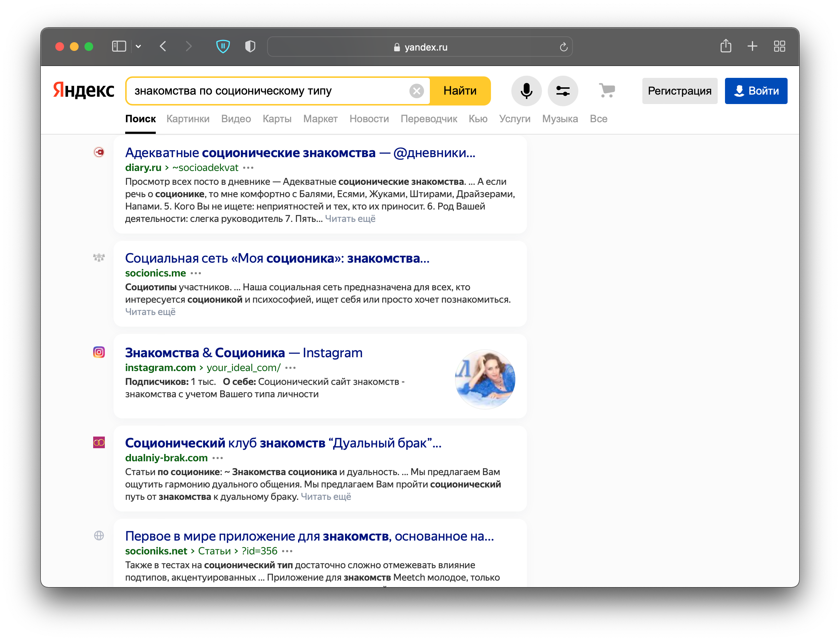840x641 pixels.
Task: Switch to the Маркет tab
Action: click(320, 119)
